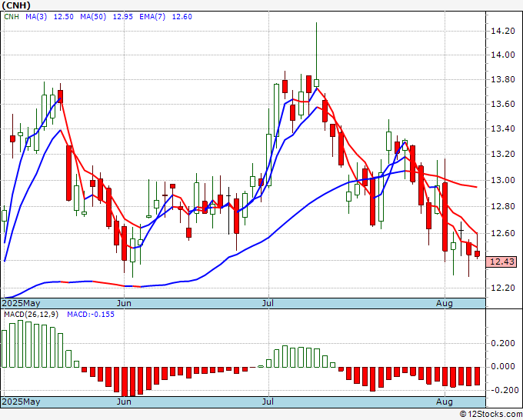This screenshot has width=523, height=420.
Task: Click Jul on the MACD panel axis
Action: point(268,402)
